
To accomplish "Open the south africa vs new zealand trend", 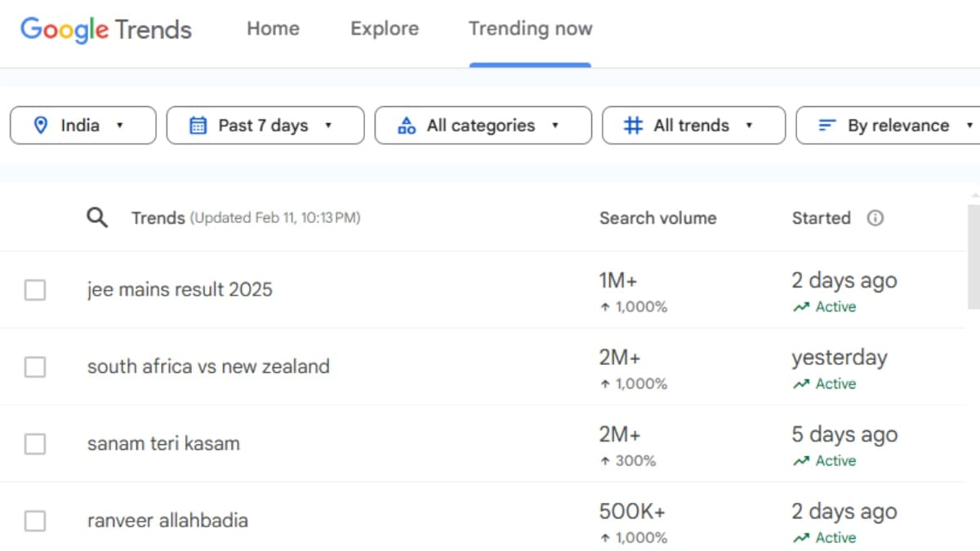I will [x=207, y=367].
